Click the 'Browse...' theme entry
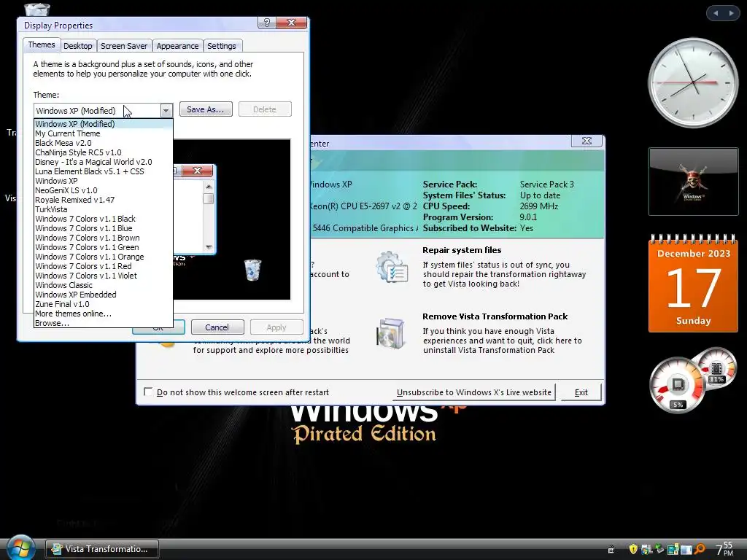Viewport: 747px width, 560px height. click(104, 323)
